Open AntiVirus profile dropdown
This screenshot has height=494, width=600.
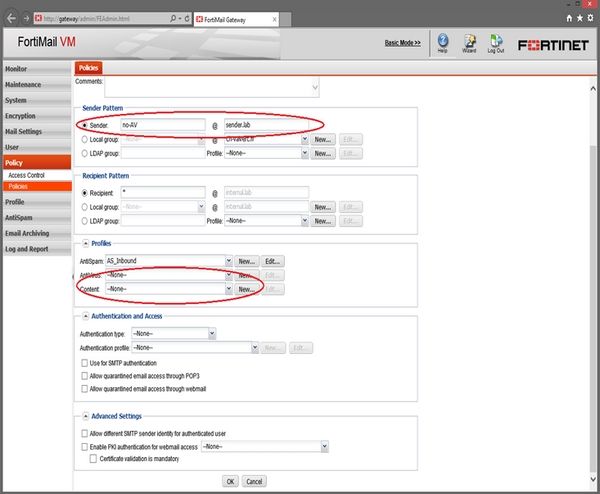coord(228,275)
